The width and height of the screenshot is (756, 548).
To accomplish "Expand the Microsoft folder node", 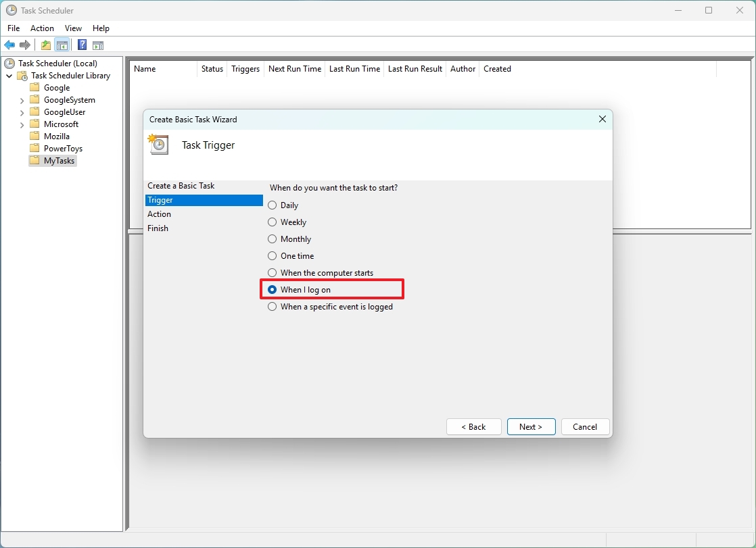I will point(22,124).
